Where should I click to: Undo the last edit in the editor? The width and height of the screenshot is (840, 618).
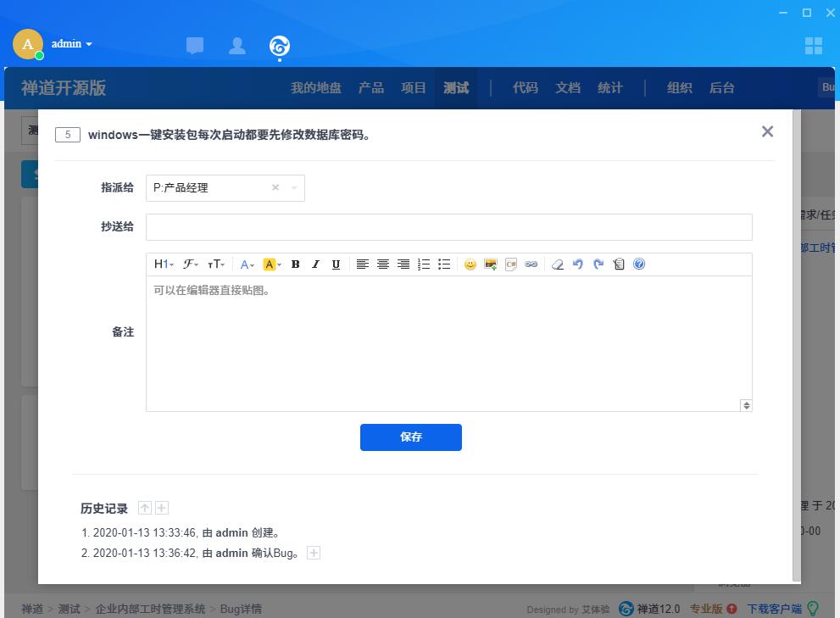pos(578,264)
